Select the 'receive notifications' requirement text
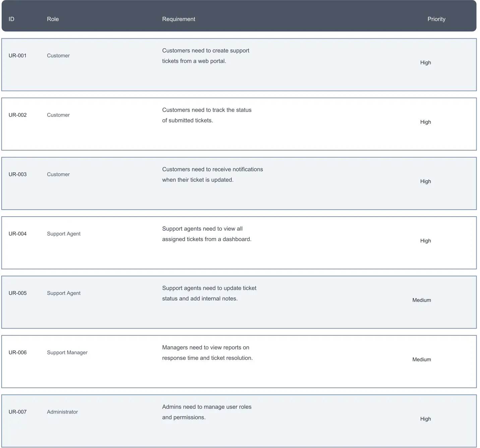480x448 pixels. (x=213, y=174)
